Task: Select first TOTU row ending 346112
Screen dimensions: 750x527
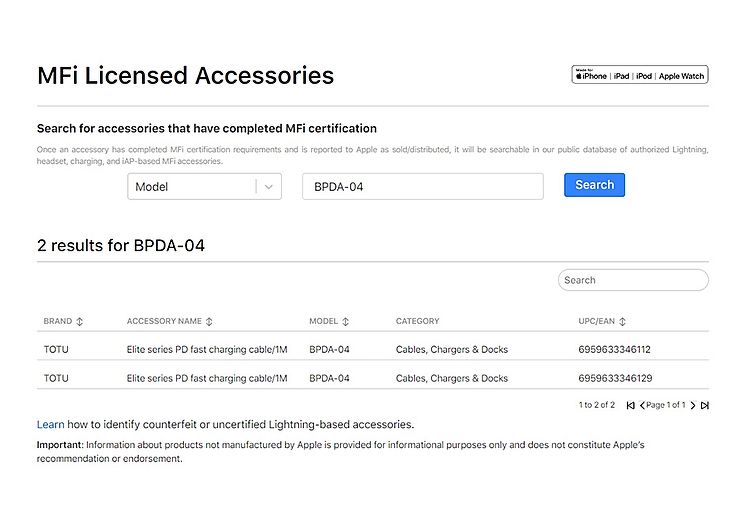Action: [x=373, y=350]
